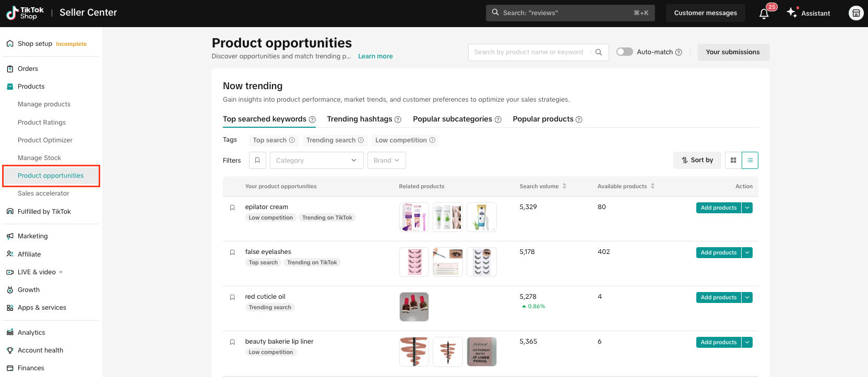Click Add products for beauty bakerie lip liner
Viewport: 868px width, 377px height.
(x=718, y=343)
